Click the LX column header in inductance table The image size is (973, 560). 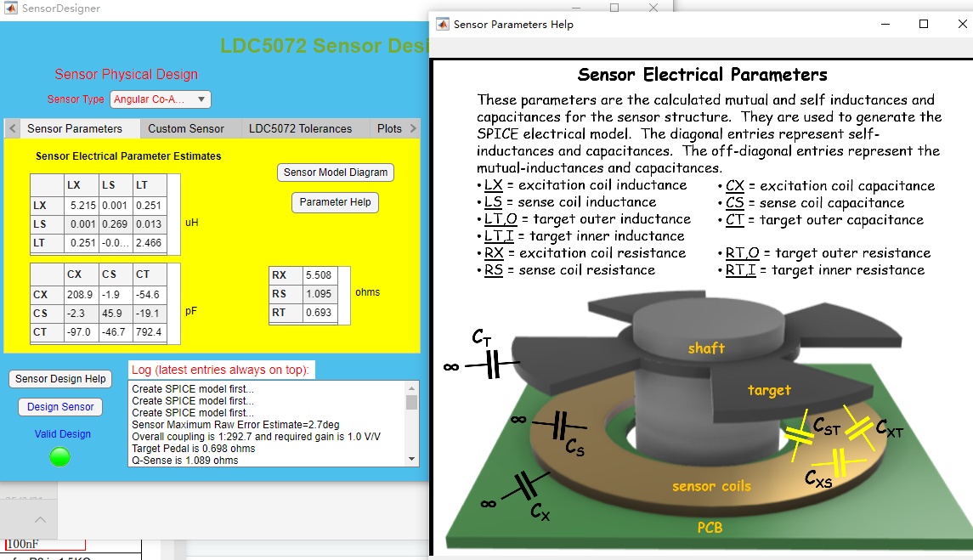click(x=82, y=185)
